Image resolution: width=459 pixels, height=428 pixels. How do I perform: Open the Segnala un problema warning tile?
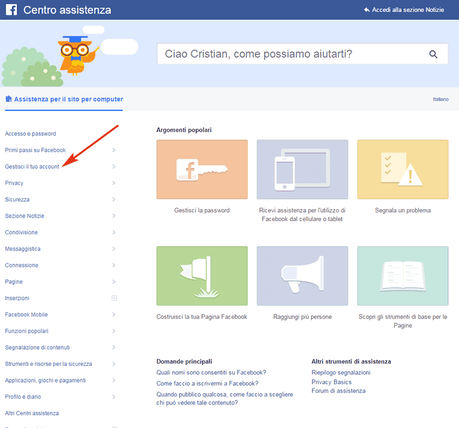(403, 169)
